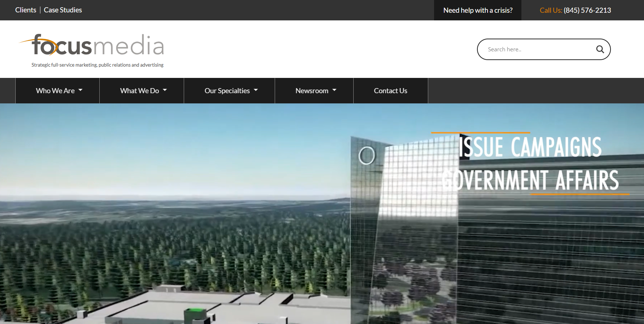Open the Who We Are menu
The width and height of the screenshot is (644, 324).
click(x=57, y=91)
